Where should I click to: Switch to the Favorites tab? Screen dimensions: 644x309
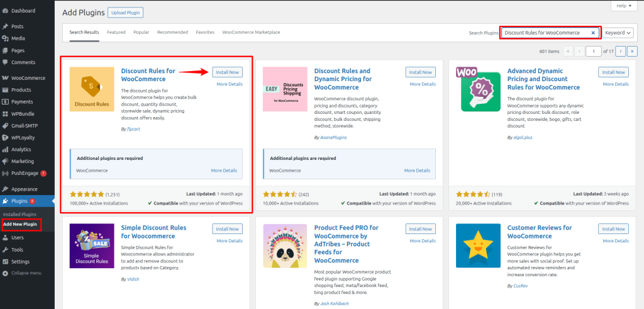click(x=205, y=33)
